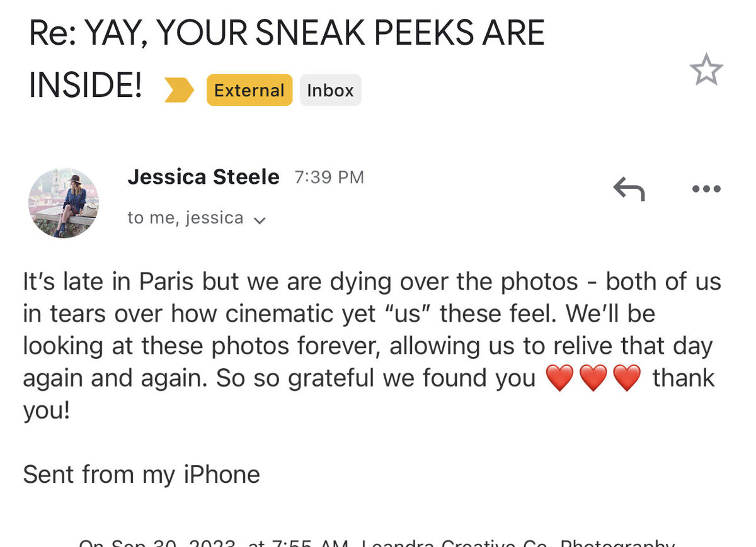This screenshot has width=756, height=547.
Task: Open the three-dot more options menu
Action: pos(706,189)
